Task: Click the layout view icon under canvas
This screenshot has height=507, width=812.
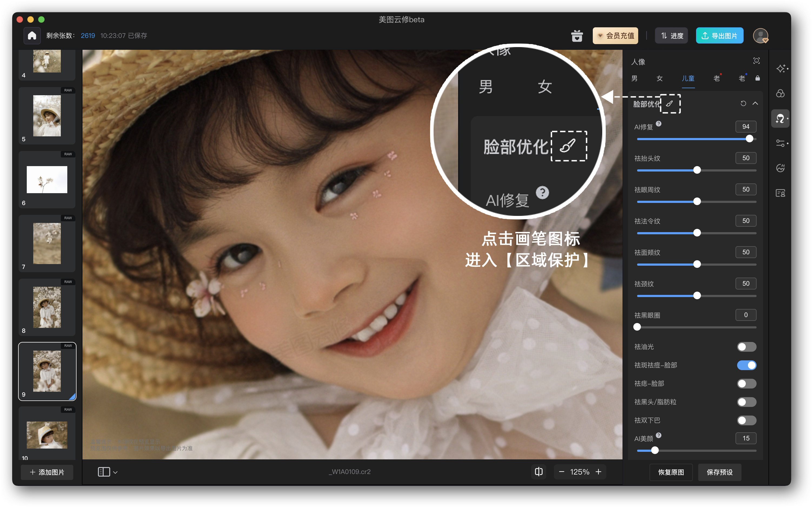Action: pyautogui.click(x=104, y=472)
